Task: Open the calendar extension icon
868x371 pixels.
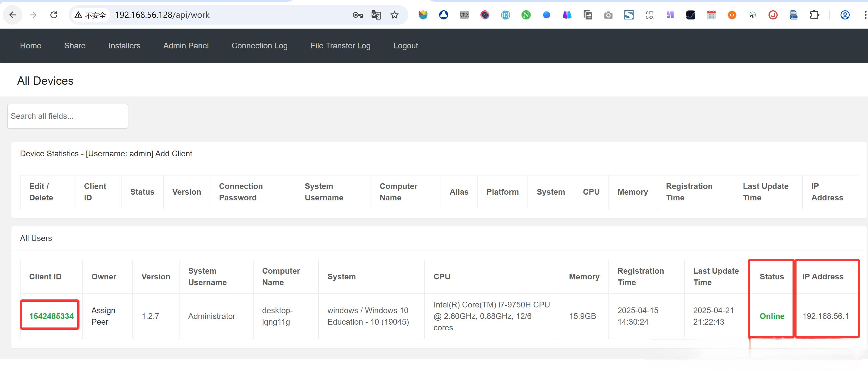Action: pyautogui.click(x=711, y=15)
